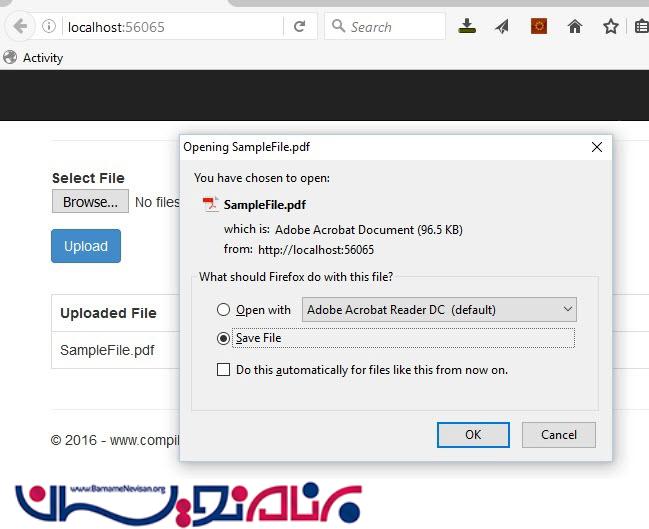Cancel the file opening dialog
The height and width of the screenshot is (529, 649).
click(x=559, y=435)
